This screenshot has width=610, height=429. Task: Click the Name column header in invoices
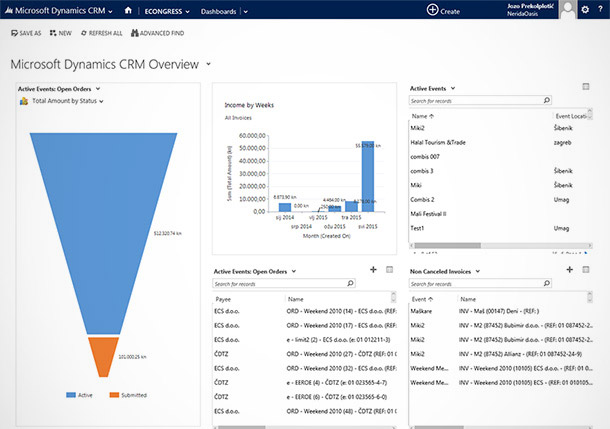[x=468, y=299]
